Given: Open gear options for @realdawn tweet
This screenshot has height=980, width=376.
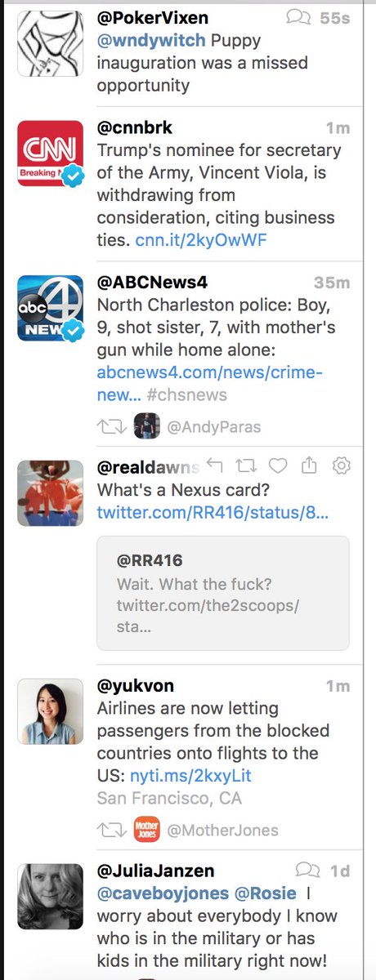Looking at the screenshot, I should tap(342, 466).
